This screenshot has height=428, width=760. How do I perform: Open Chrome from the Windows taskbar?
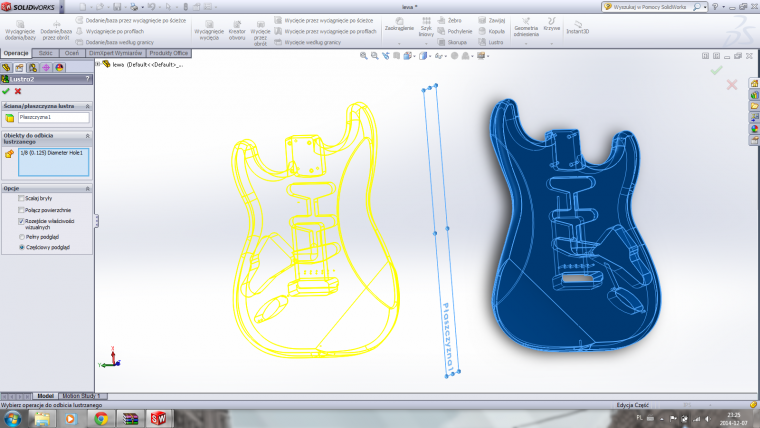tap(101, 418)
